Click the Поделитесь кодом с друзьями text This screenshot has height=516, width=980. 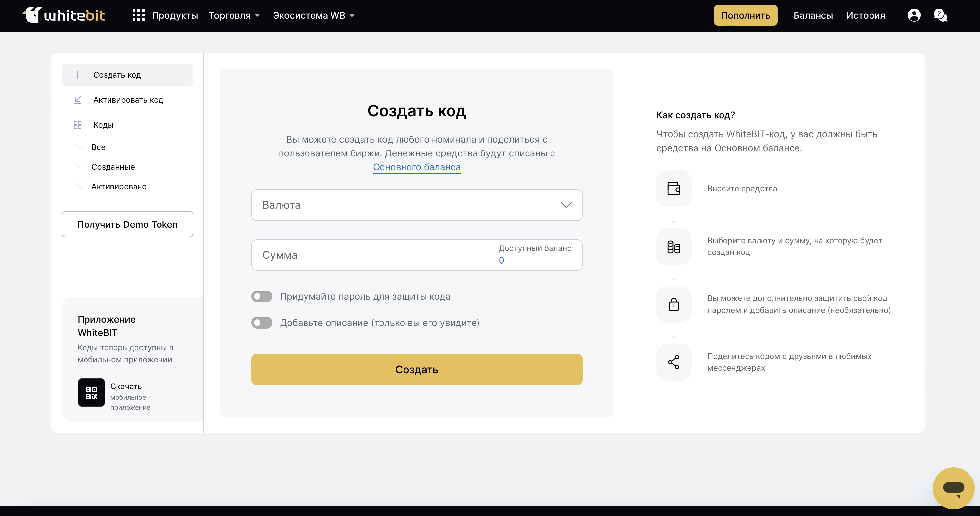[x=789, y=362]
